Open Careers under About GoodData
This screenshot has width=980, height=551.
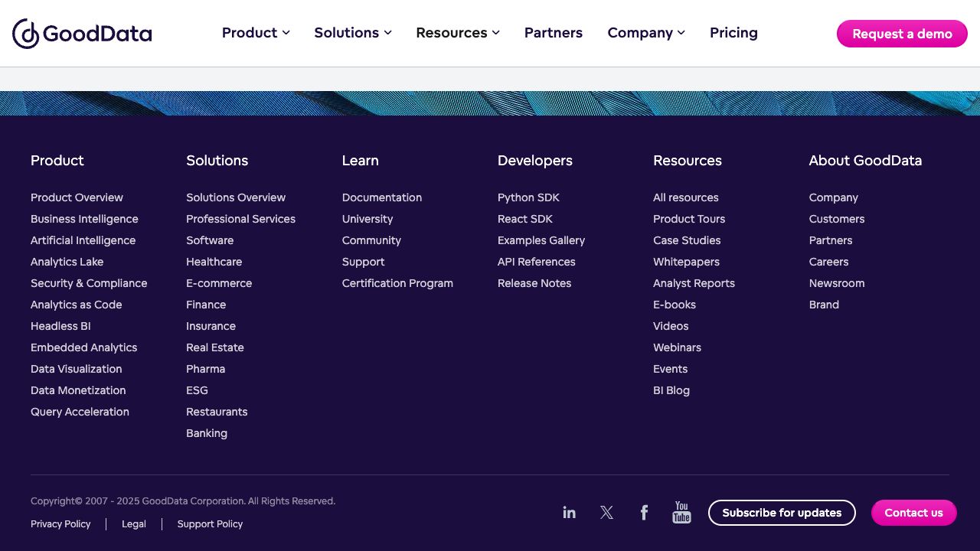(828, 262)
